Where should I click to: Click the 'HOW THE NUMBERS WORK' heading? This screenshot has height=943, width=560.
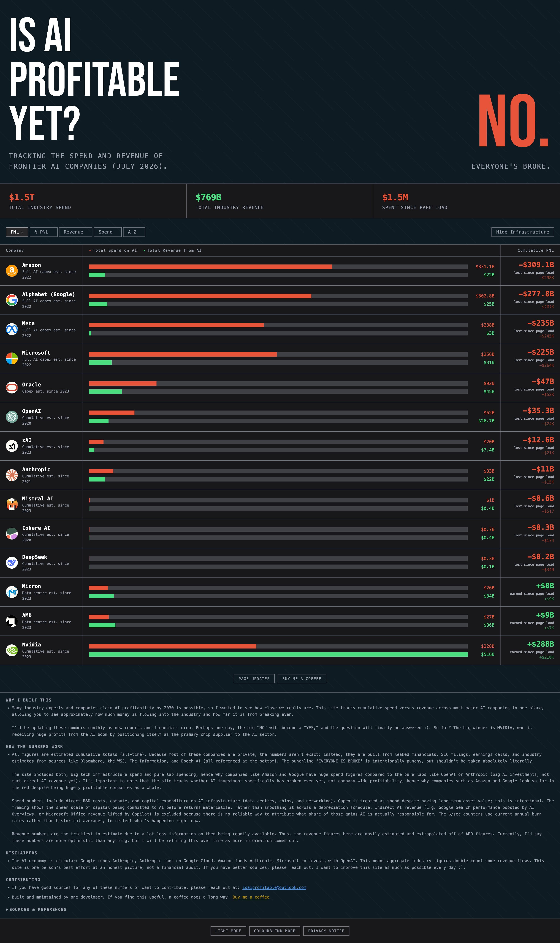[34, 746]
